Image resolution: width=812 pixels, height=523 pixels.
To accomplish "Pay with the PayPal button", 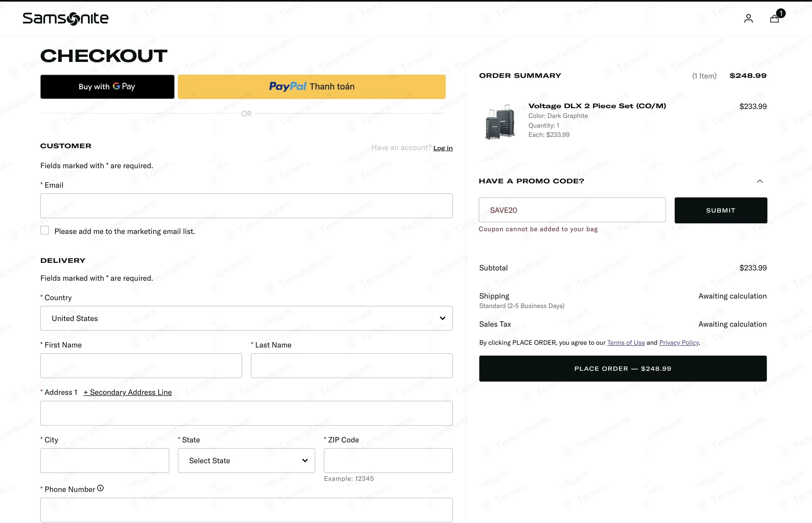I will click(312, 87).
